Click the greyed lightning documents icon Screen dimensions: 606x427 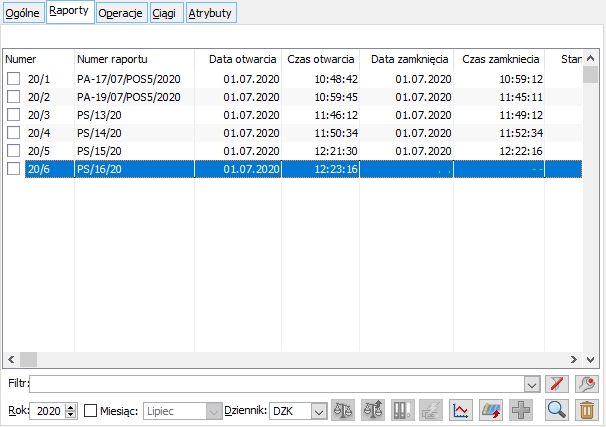tap(431, 410)
